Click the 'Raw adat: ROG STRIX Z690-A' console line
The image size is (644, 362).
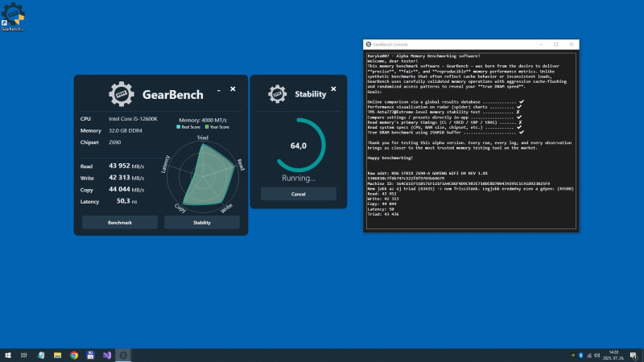(x=427, y=173)
